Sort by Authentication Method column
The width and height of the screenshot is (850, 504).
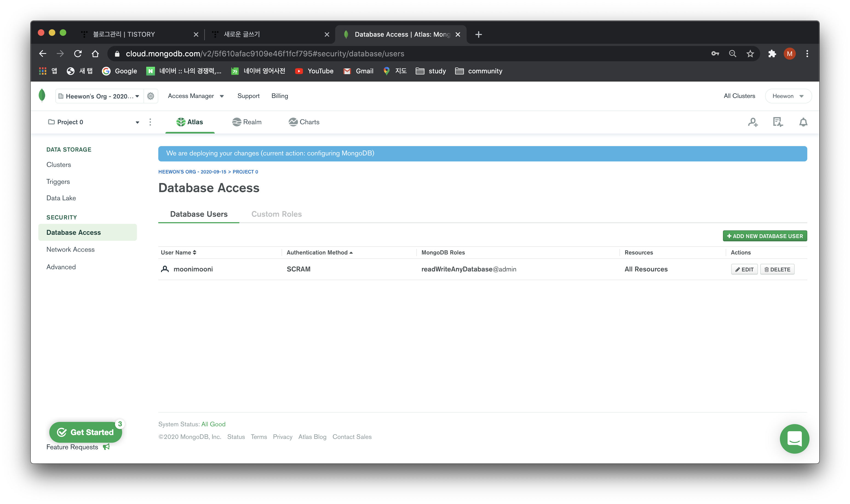click(x=320, y=252)
